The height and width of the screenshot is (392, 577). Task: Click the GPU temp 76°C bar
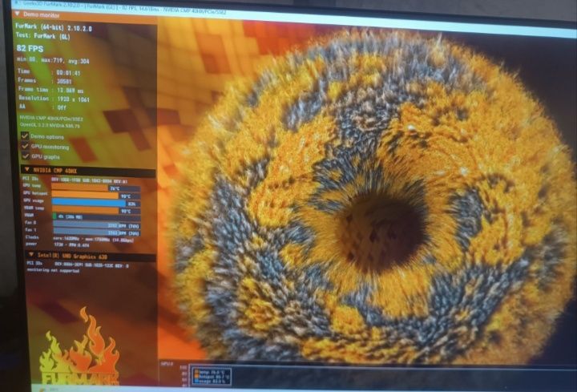coord(95,188)
